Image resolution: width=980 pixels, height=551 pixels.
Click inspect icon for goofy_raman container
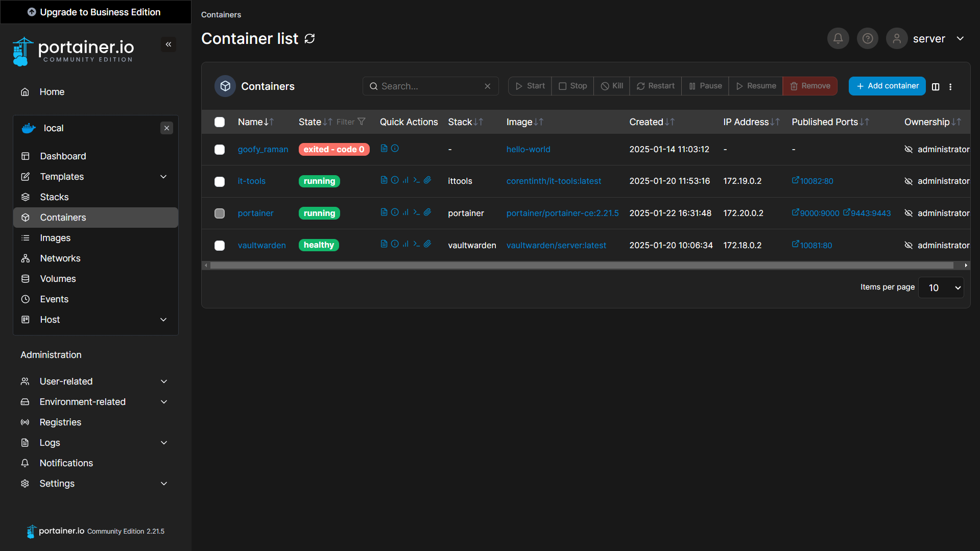click(x=395, y=149)
